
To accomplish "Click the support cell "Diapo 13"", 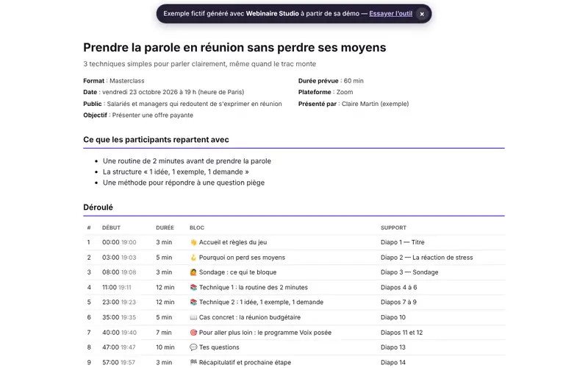I will point(393,347).
